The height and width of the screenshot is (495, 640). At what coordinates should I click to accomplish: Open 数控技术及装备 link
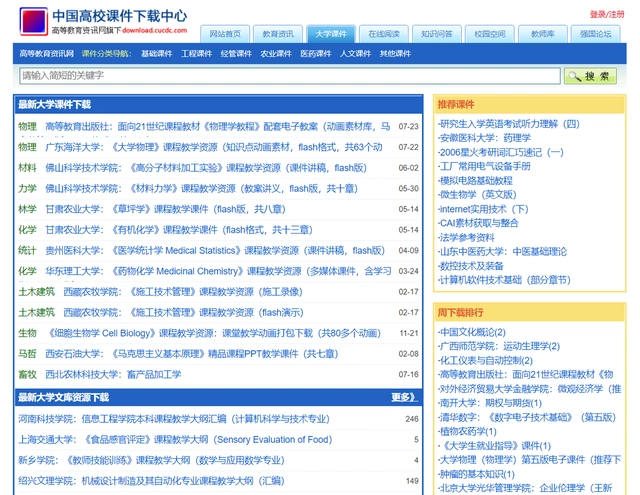point(471,266)
